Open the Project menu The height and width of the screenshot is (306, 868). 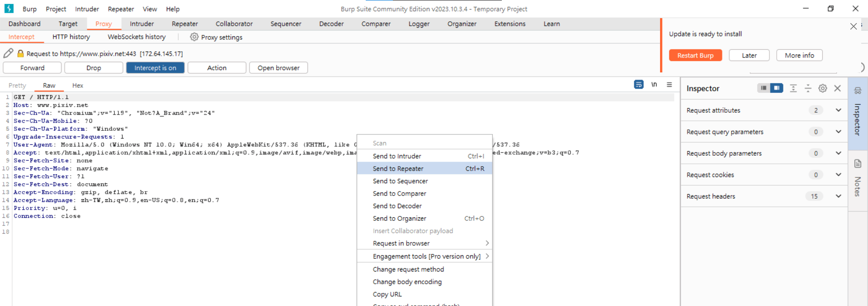56,9
